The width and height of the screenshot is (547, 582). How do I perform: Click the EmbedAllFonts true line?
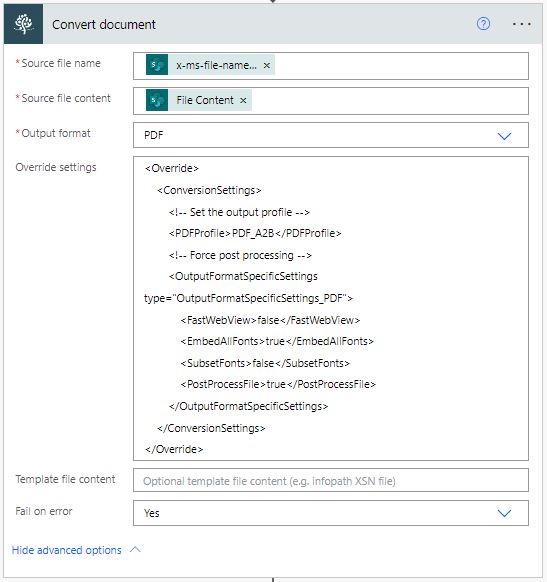[x=277, y=341]
